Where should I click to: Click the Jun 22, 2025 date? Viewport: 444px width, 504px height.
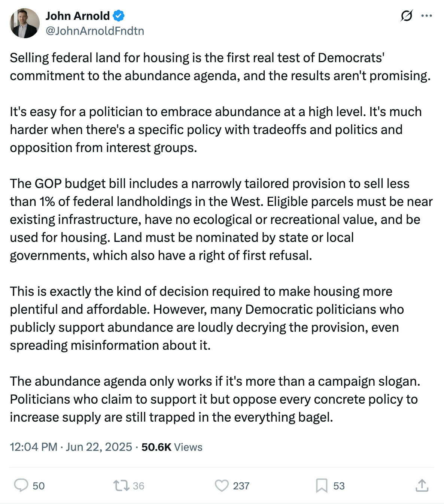[99, 447]
